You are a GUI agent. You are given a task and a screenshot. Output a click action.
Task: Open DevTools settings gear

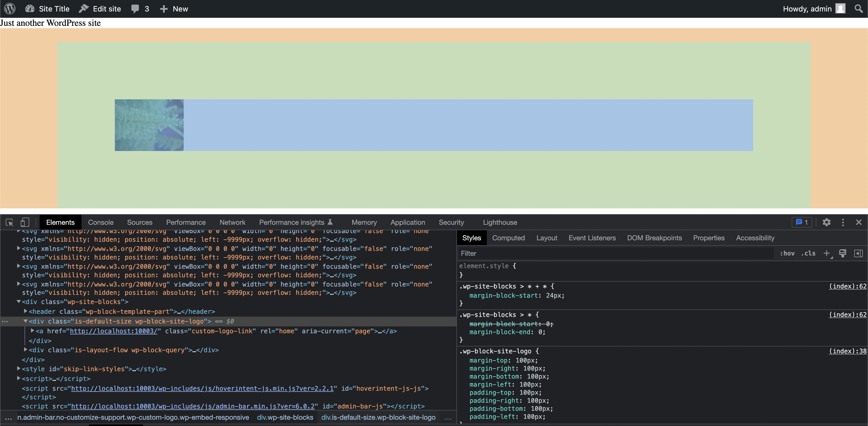(826, 222)
